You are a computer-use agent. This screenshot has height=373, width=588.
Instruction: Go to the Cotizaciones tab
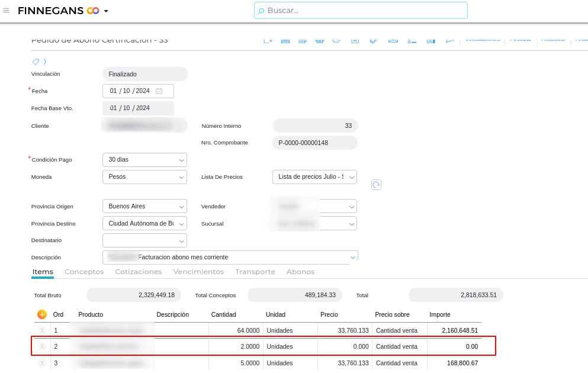pyautogui.click(x=138, y=272)
